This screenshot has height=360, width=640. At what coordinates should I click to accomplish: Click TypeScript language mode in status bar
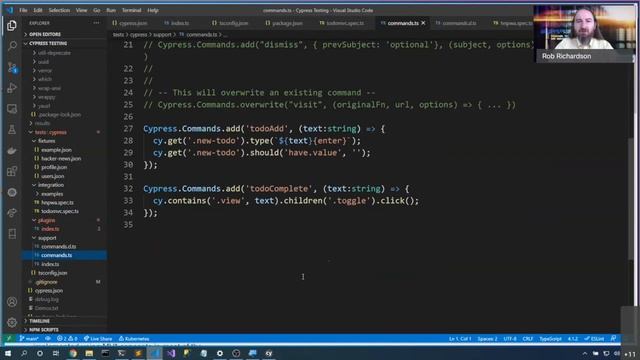click(550, 338)
